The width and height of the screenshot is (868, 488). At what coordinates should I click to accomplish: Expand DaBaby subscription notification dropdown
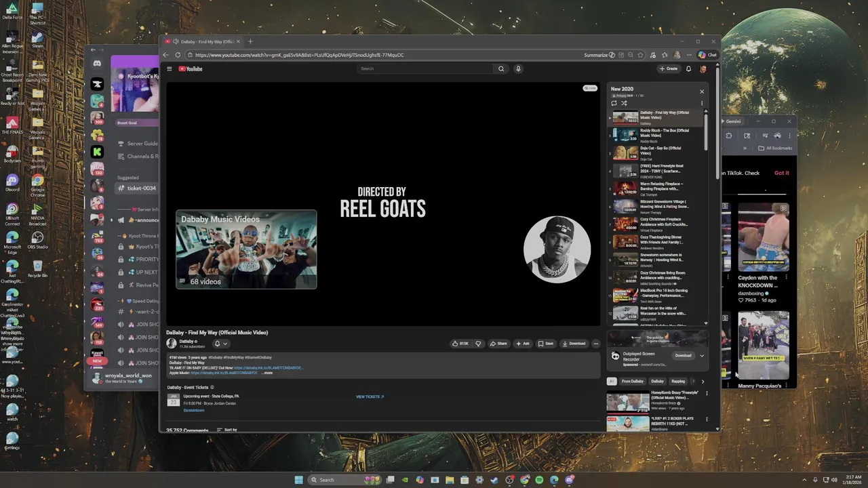coord(220,344)
